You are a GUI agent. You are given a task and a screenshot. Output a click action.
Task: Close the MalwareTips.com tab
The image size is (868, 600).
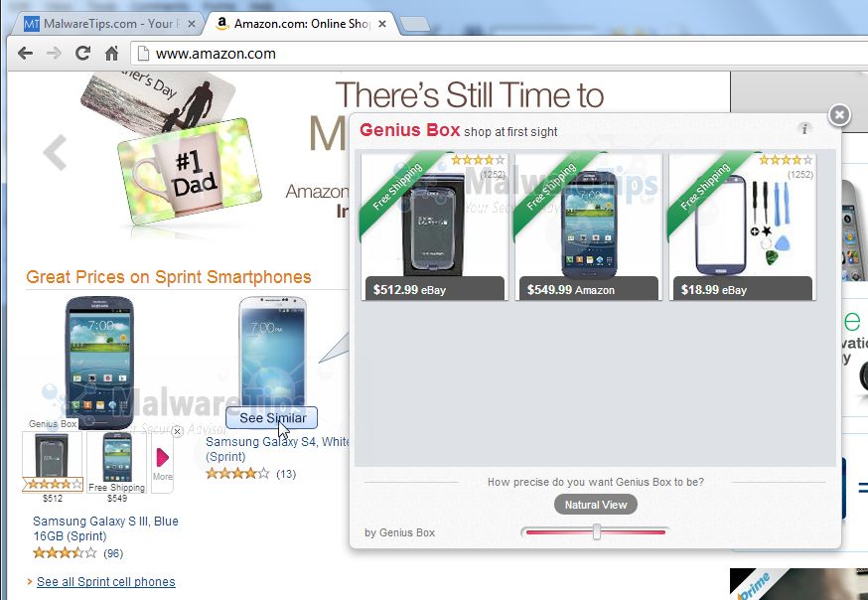[x=191, y=24]
